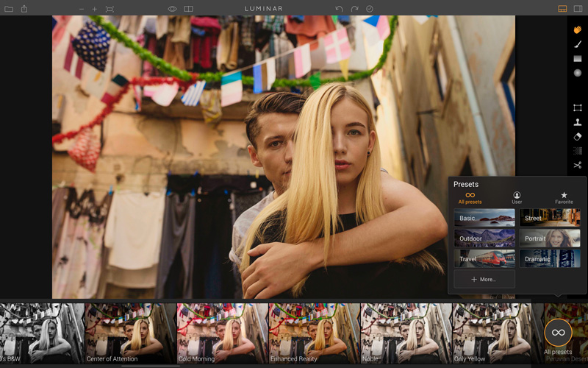Click the fit-to-screen icon
This screenshot has height=368, width=588.
click(110, 9)
